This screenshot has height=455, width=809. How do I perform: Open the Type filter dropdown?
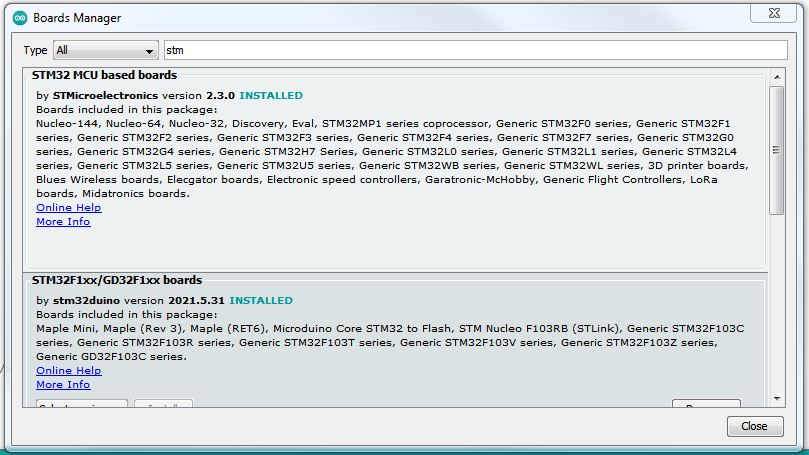pos(106,50)
